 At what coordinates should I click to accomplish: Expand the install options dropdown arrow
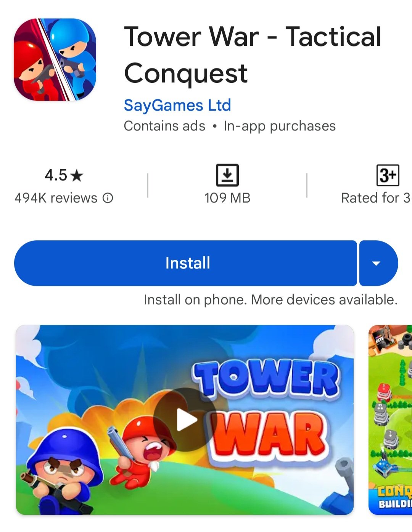(x=378, y=263)
